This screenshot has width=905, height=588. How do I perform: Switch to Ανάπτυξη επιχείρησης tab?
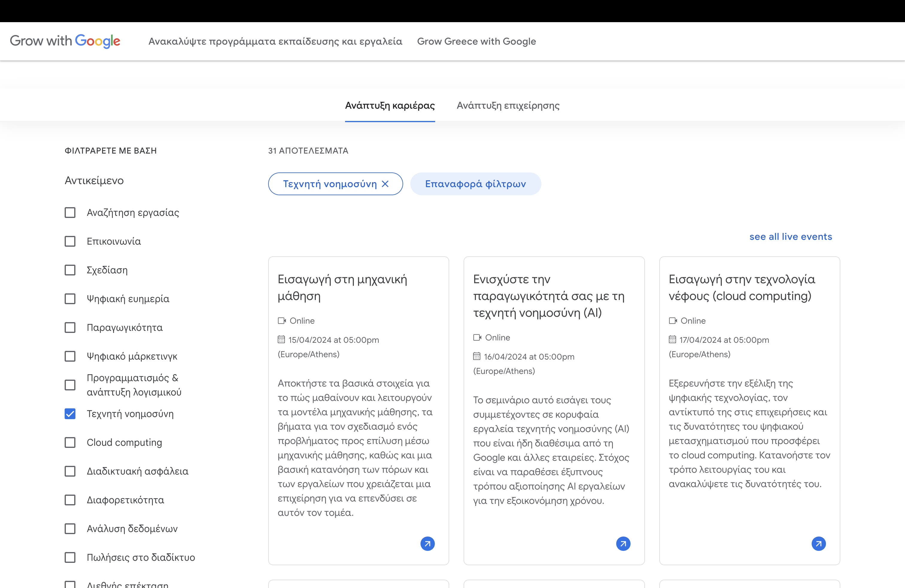508,105
